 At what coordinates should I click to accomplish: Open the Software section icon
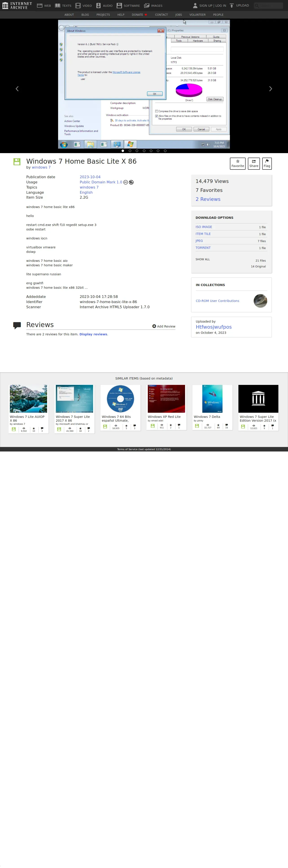(119, 6)
